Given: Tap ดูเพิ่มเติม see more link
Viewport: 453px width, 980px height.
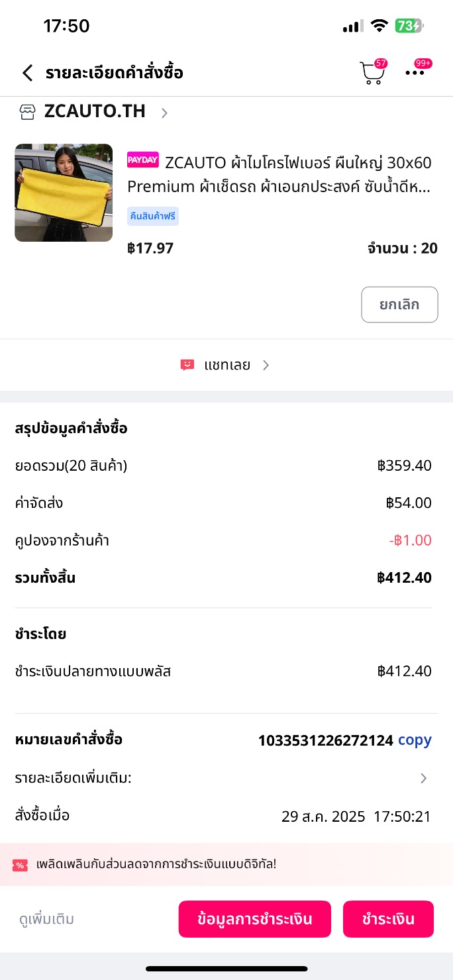Looking at the screenshot, I should 46,919.
